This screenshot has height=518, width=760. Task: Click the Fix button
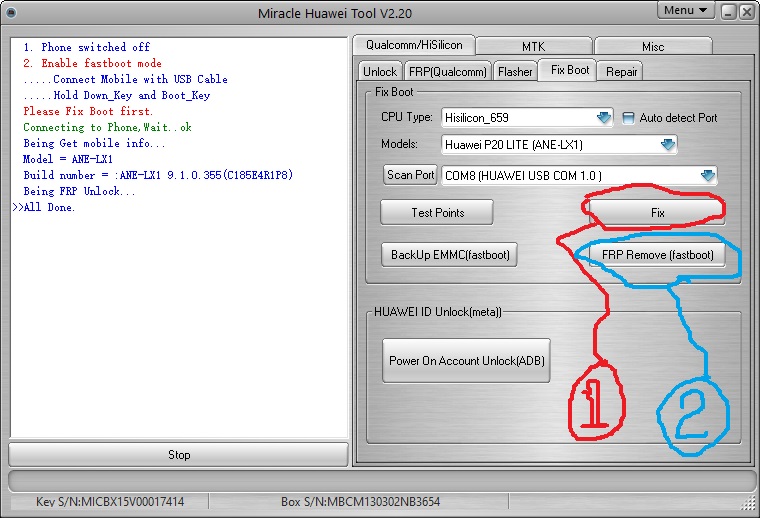(x=657, y=212)
